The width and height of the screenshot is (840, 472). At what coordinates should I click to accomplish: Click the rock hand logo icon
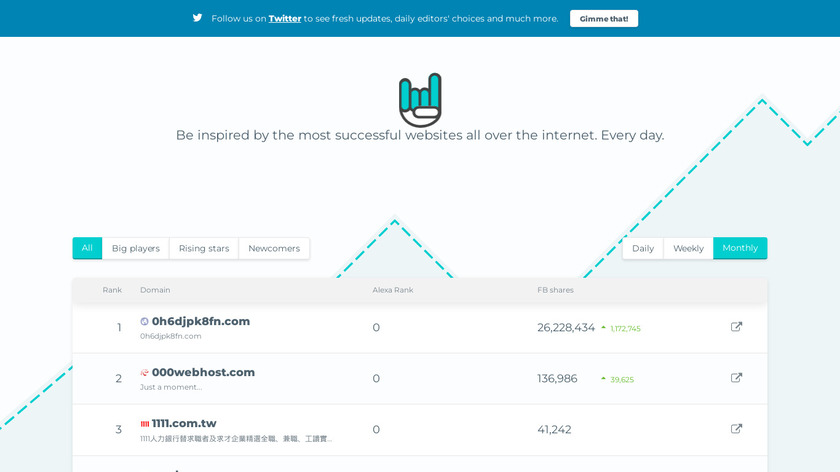[420, 99]
